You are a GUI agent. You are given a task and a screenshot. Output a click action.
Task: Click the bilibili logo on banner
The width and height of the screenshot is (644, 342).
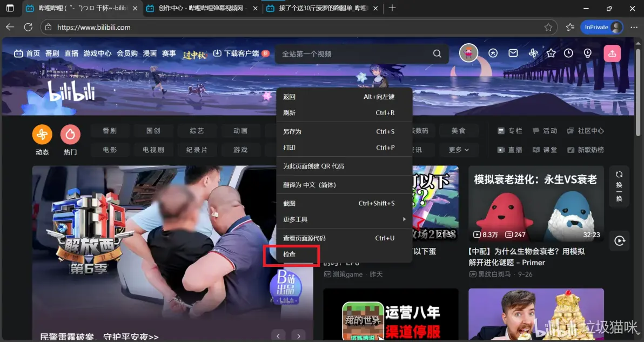click(72, 91)
